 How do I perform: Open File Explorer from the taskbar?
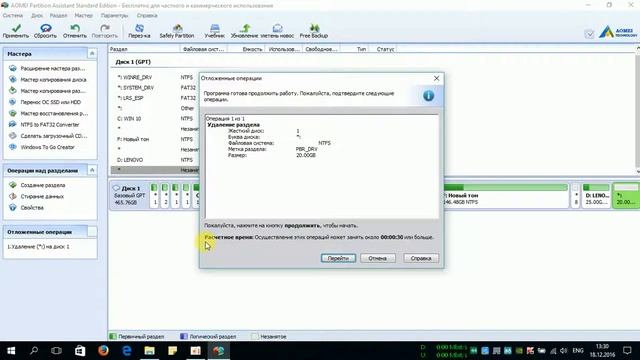149,351
